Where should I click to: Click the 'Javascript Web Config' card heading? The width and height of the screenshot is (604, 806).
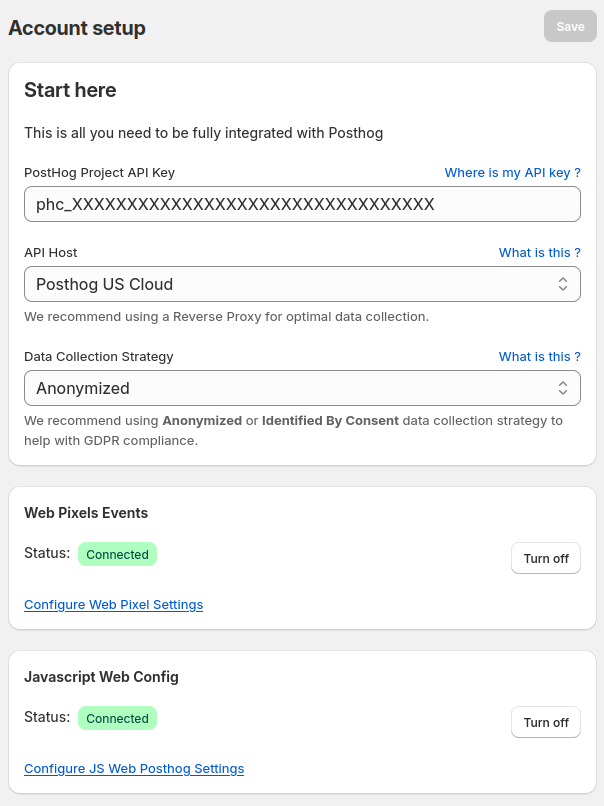pos(101,677)
